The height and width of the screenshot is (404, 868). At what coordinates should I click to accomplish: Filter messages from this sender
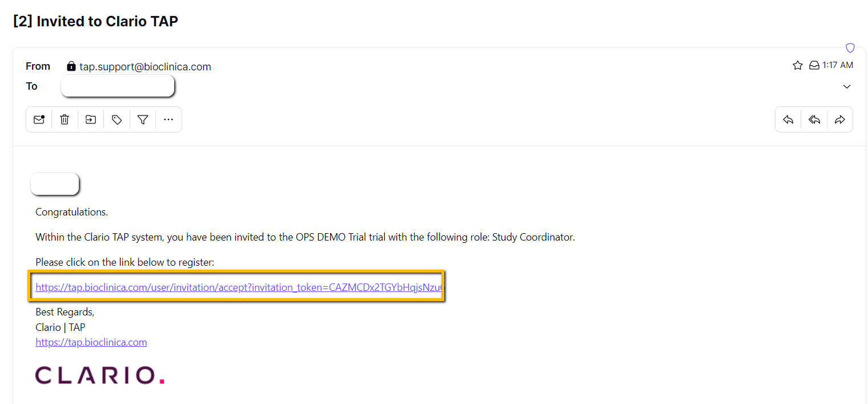pyautogui.click(x=143, y=119)
